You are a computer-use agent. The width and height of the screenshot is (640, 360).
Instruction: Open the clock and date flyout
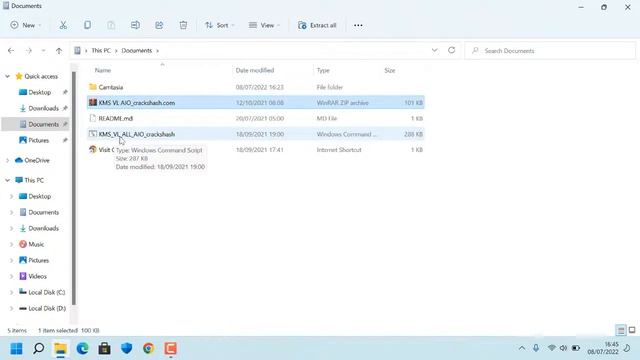(x=603, y=348)
